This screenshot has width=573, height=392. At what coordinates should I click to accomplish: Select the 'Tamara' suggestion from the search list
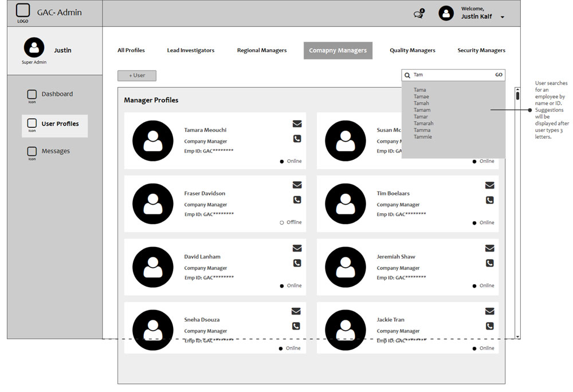tap(423, 123)
